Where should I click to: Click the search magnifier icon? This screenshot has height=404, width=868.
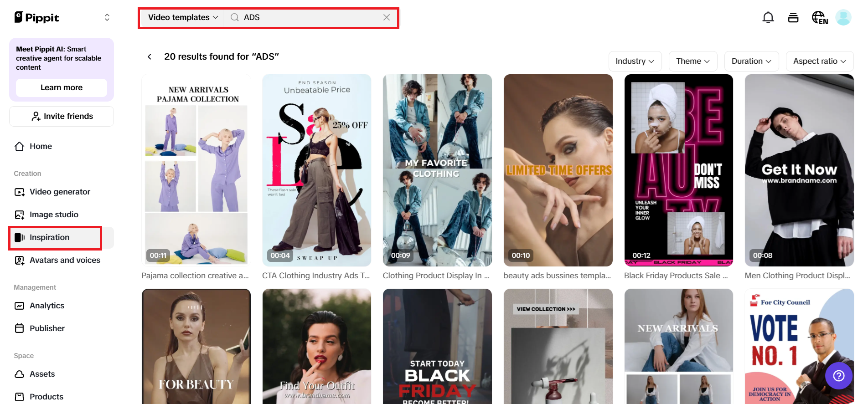(x=235, y=17)
